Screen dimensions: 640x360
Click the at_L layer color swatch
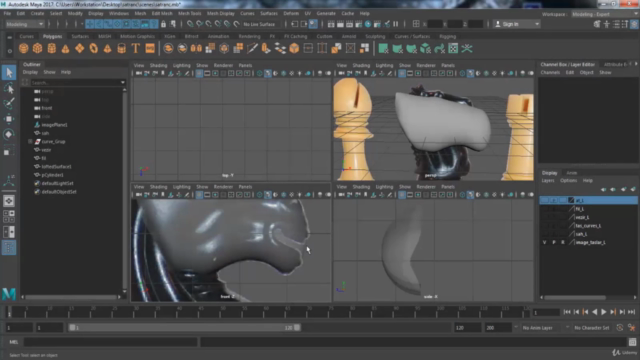point(571,200)
